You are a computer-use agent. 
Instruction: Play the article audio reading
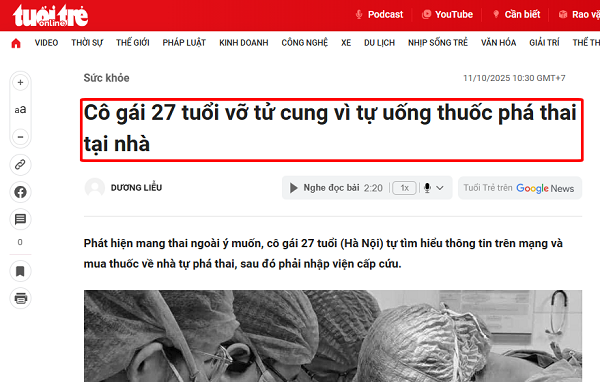pyautogui.click(x=293, y=188)
